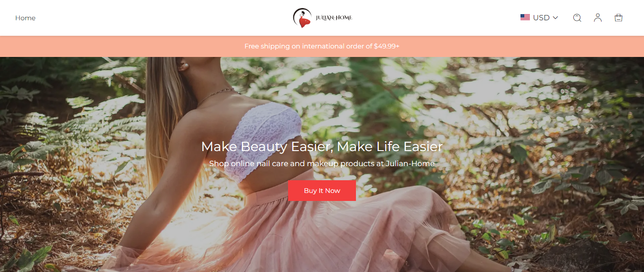This screenshot has height=272, width=644.
Task: Expand the USD currency dropdown
Action: click(x=539, y=17)
